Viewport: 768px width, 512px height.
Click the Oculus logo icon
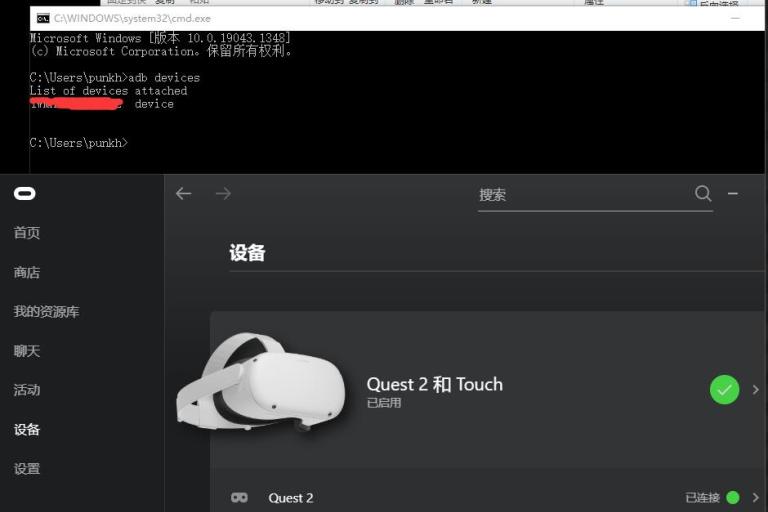24,194
